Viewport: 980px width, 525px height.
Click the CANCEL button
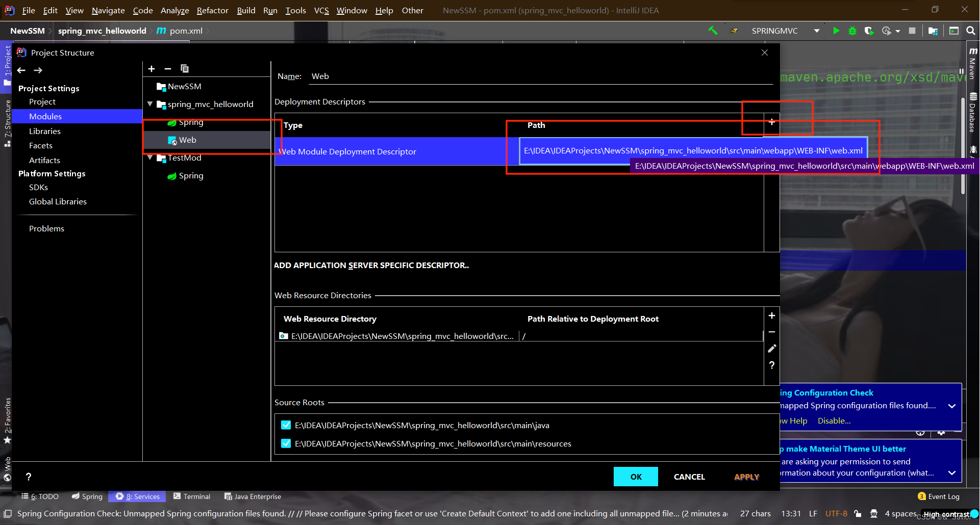[689, 477]
